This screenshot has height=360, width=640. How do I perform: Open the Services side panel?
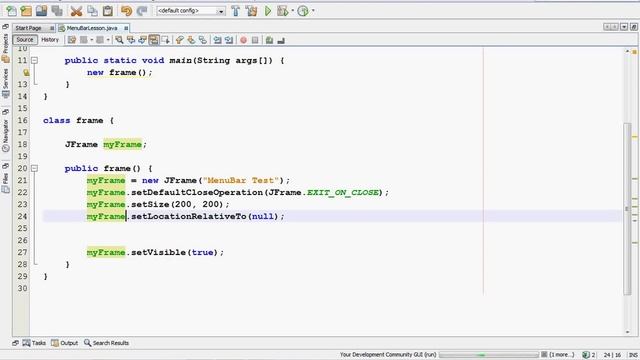[5, 83]
